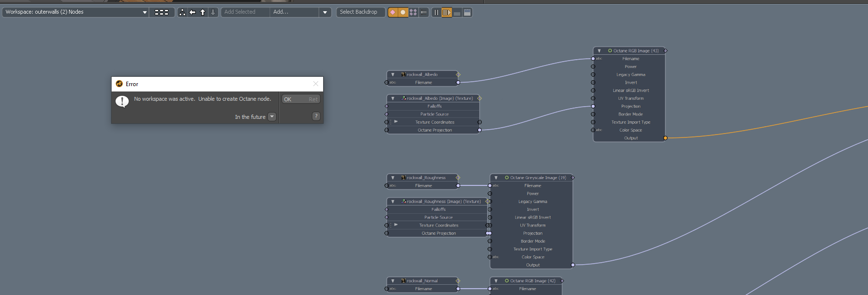Click the Octane gear icon on Octane Greyscale Image (19)
The image size is (868, 295).
tap(507, 178)
